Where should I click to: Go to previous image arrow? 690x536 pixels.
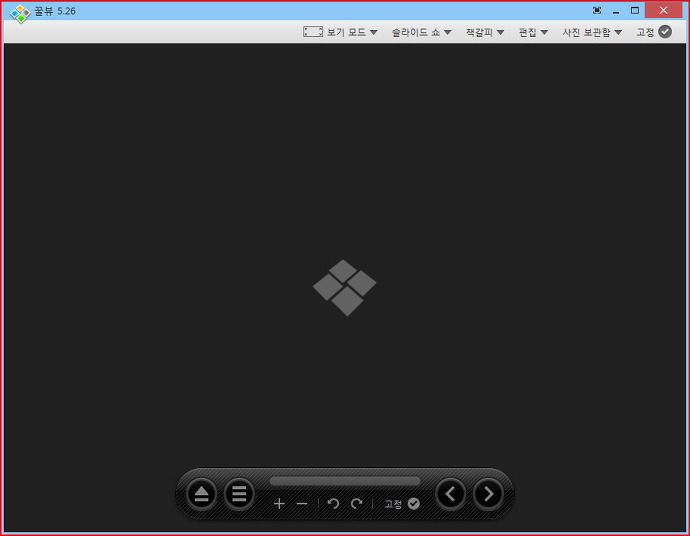coord(450,494)
